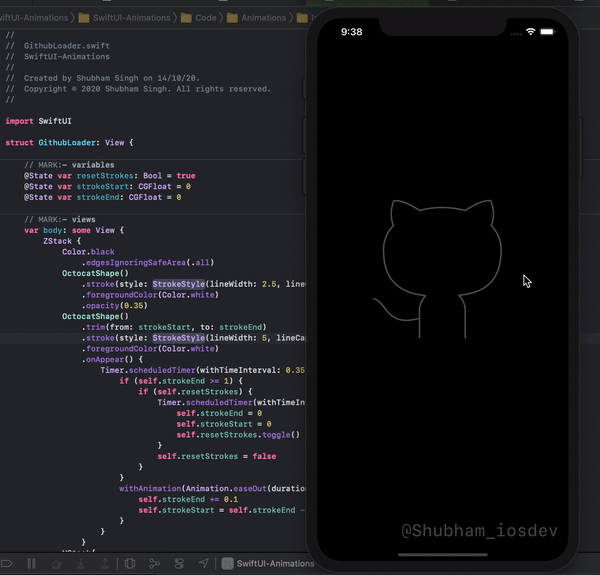This screenshot has height=575, width=600.
Task: Click 'ZStack {' line
Action: [62, 241]
